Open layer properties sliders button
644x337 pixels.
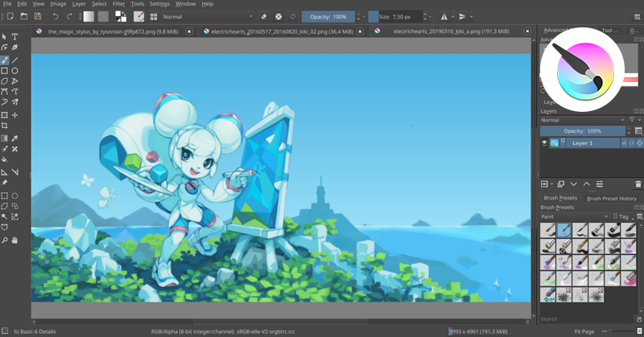coord(600,184)
